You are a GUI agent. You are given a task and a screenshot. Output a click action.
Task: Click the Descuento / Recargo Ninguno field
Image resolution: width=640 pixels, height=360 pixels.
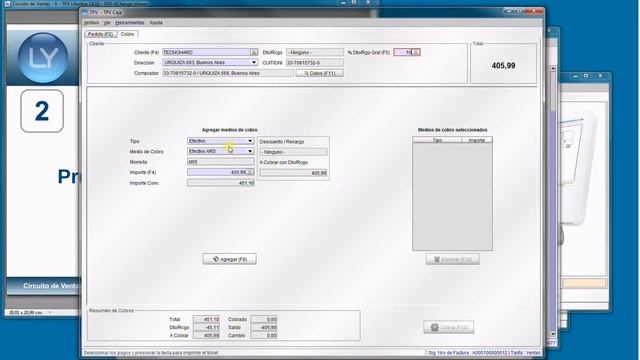(293, 152)
